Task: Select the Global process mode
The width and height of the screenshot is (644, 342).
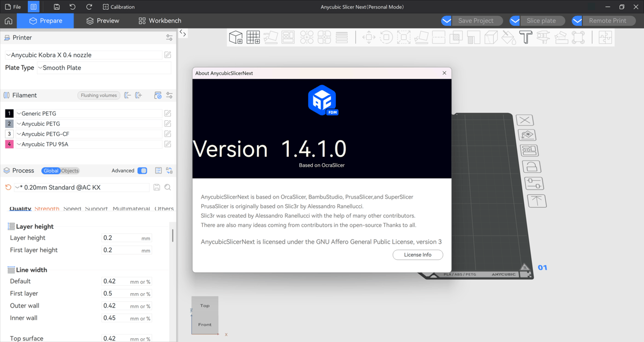Action: [51, 171]
